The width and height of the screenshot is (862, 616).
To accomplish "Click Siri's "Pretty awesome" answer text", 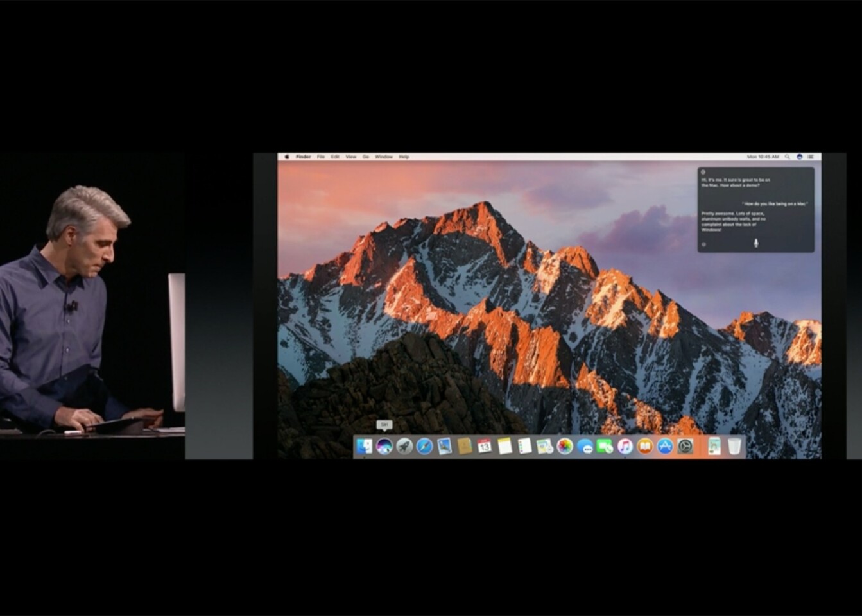I will 734,221.
